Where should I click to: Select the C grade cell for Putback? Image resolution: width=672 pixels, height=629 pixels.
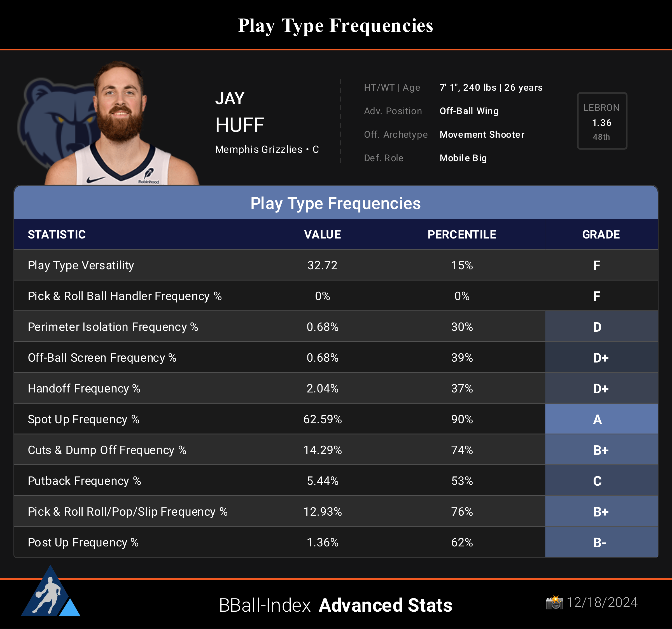tap(601, 481)
